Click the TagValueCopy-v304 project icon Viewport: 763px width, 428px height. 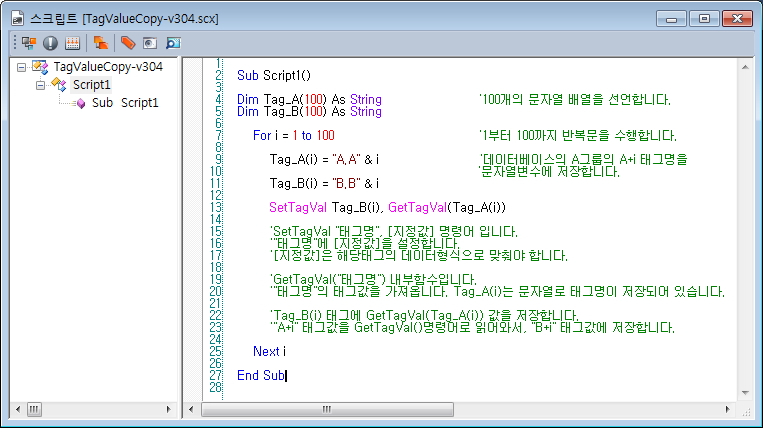pyautogui.click(x=40, y=67)
